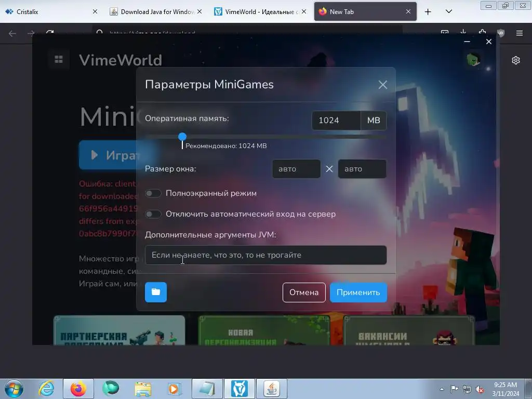Open the VimeWorld launcher grid menu icon
This screenshot has height=399, width=532.
(59, 59)
